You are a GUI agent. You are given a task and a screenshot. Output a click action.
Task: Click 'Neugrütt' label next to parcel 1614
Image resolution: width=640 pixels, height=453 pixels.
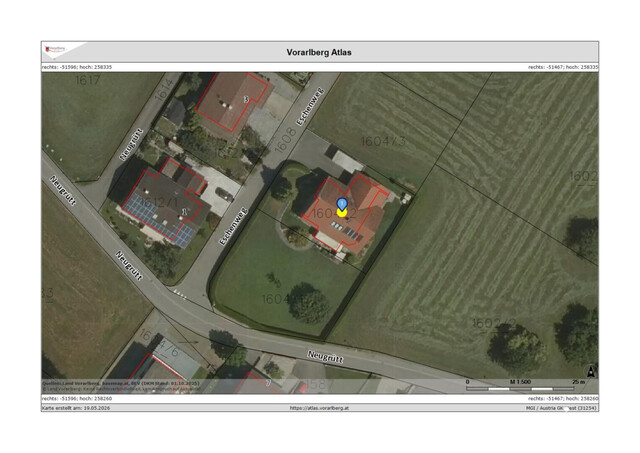(131, 144)
